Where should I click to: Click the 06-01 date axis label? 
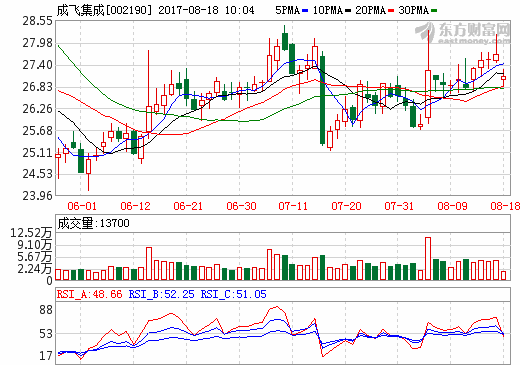click(x=82, y=206)
